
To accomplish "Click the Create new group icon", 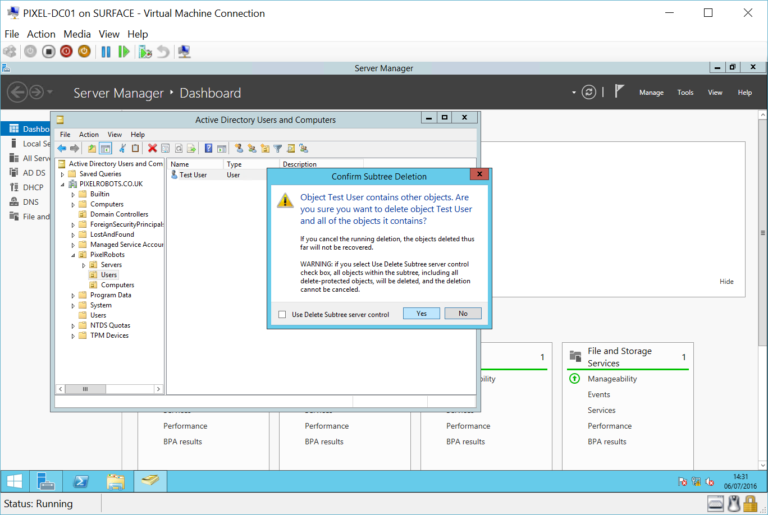I will click(x=252, y=148).
